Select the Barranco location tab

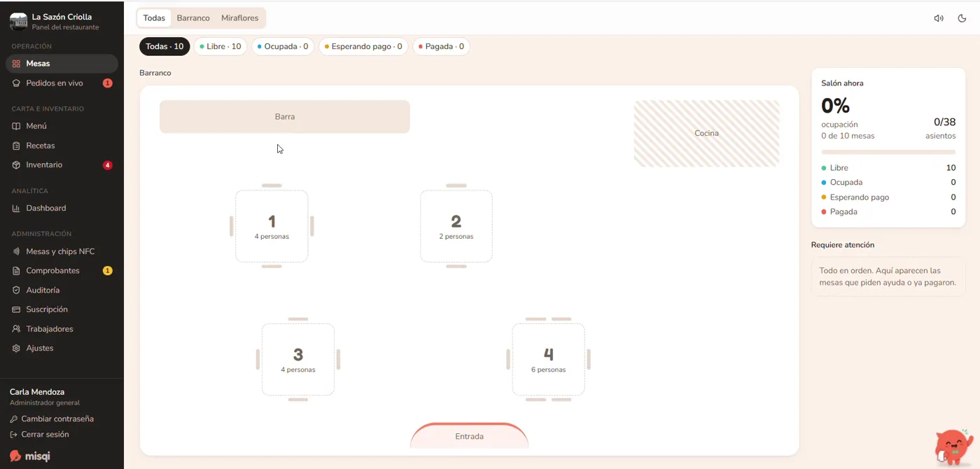point(193,18)
